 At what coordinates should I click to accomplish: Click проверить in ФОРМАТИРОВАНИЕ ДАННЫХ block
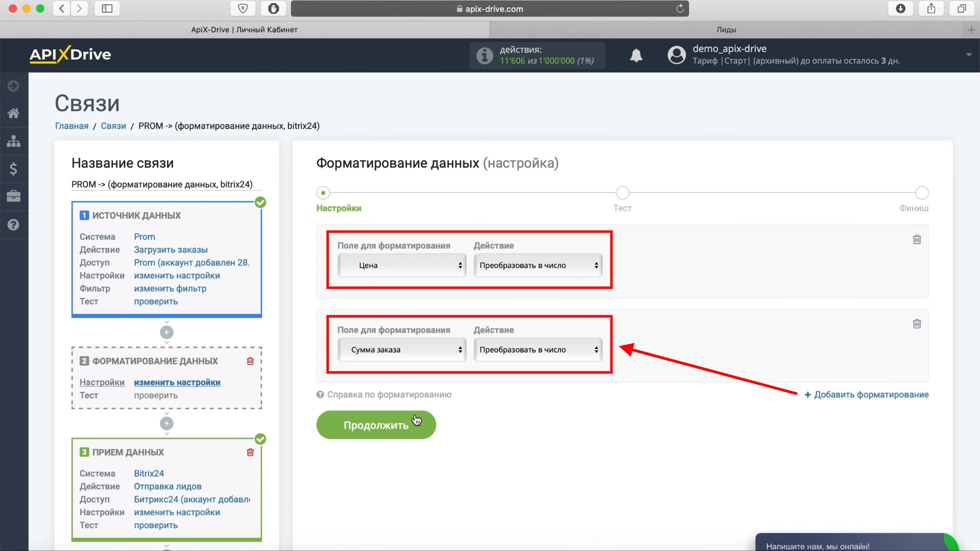point(156,395)
